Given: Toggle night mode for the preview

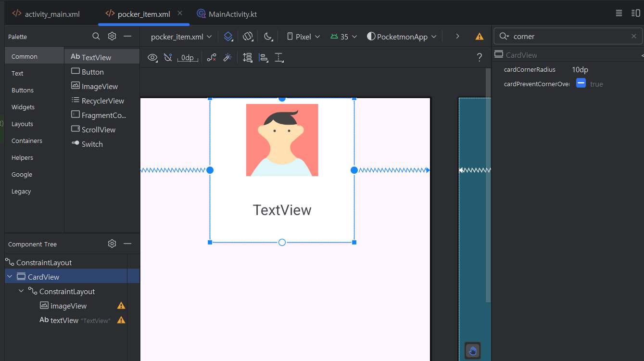Looking at the screenshot, I should click(268, 36).
